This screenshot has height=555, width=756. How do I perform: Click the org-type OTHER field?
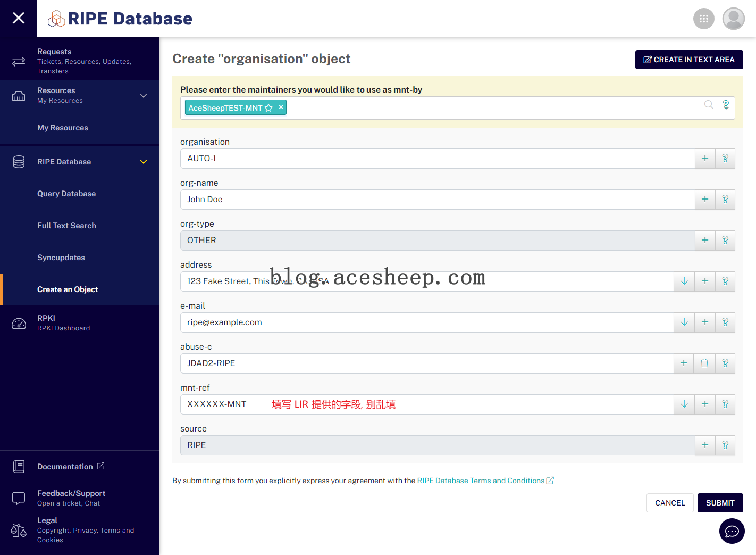coord(438,241)
